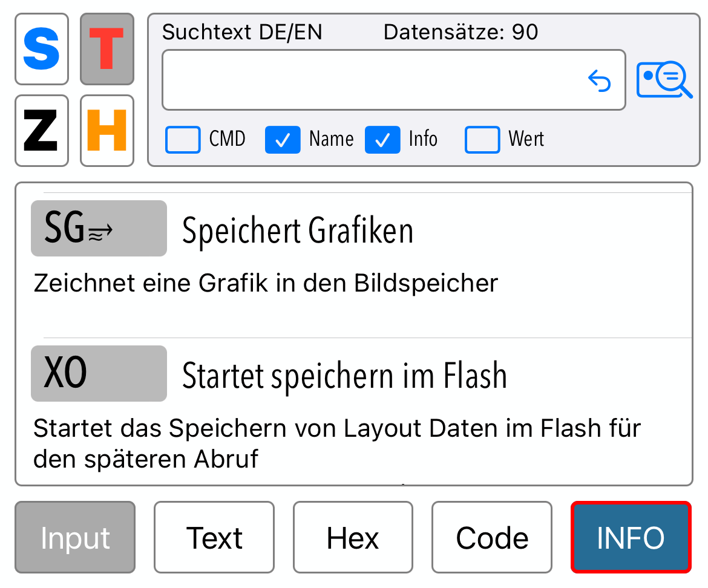
Task: Click the 'Suchtext DE/EN' label
Action: click(x=242, y=32)
